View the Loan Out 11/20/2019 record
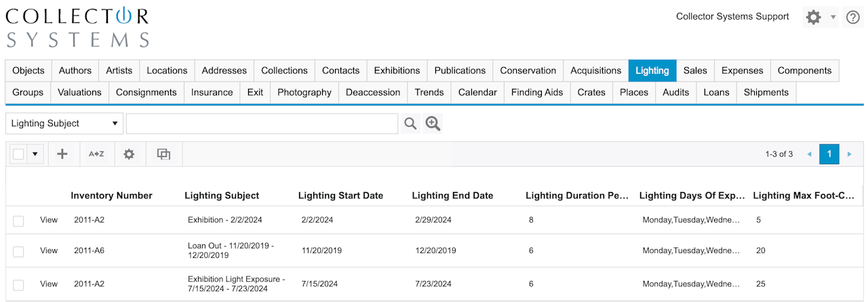This screenshot has height=302, width=868. [x=49, y=250]
